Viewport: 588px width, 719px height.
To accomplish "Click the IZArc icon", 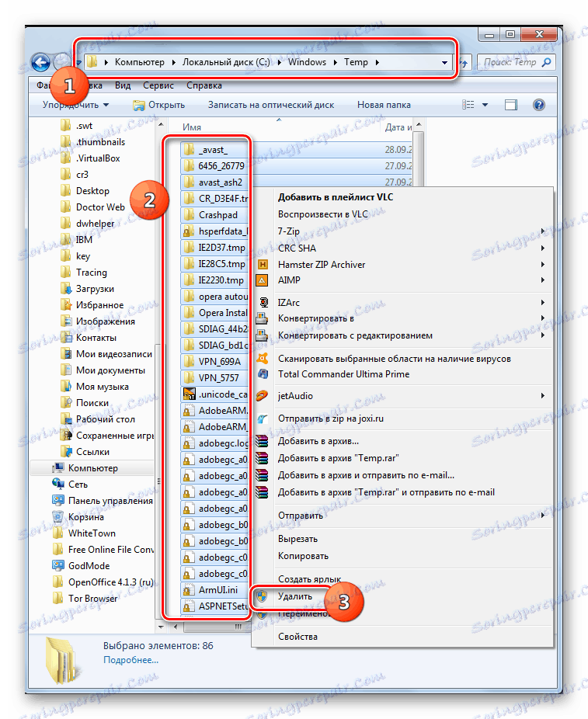I will (263, 303).
